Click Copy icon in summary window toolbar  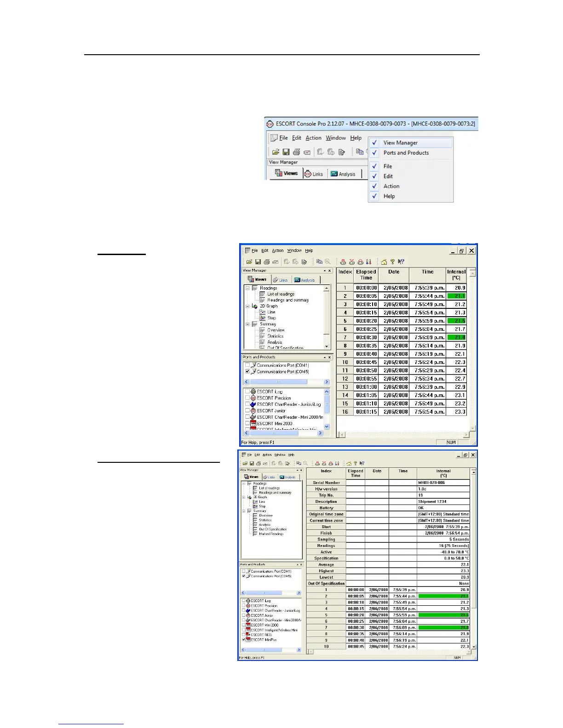(x=299, y=464)
